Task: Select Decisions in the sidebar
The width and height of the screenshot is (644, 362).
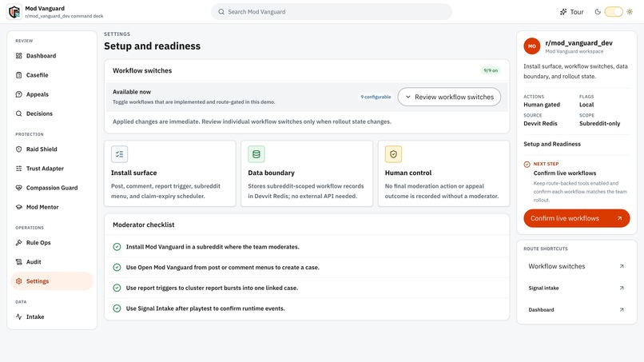Action: click(52, 113)
